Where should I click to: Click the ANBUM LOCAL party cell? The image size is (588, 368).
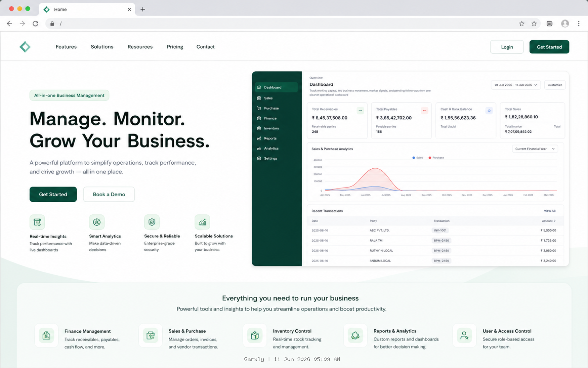[380, 261]
